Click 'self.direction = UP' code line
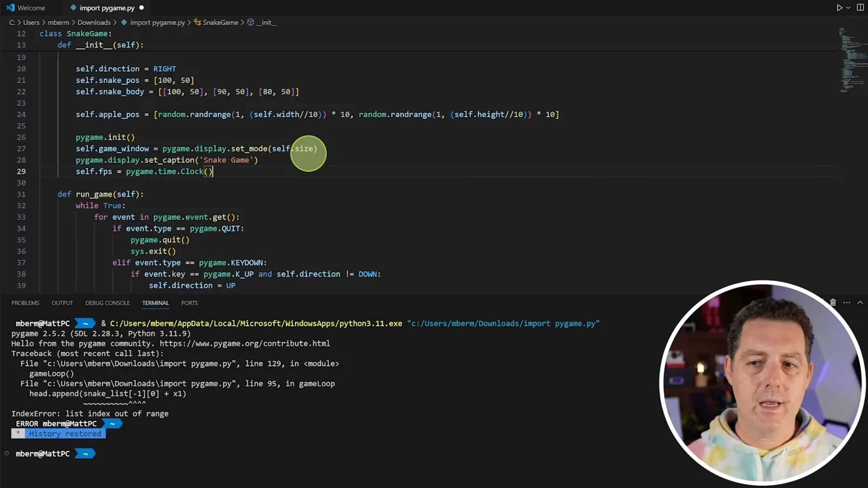The image size is (868, 488). click(192, 285)
